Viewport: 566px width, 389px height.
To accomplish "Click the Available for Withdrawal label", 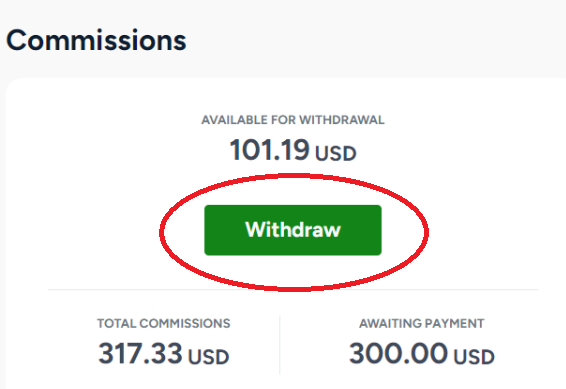I will [x=293, y=120].
